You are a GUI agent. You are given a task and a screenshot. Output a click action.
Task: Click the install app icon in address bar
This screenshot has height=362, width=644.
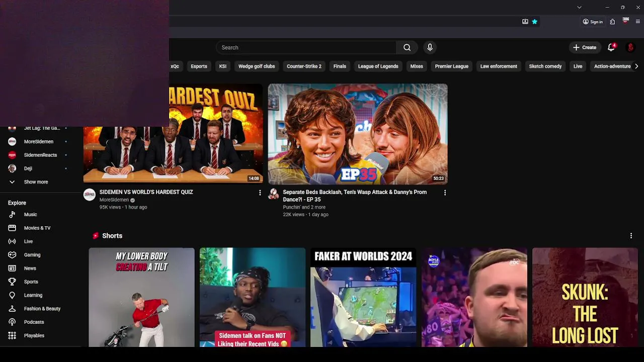(x=525, y=22)
